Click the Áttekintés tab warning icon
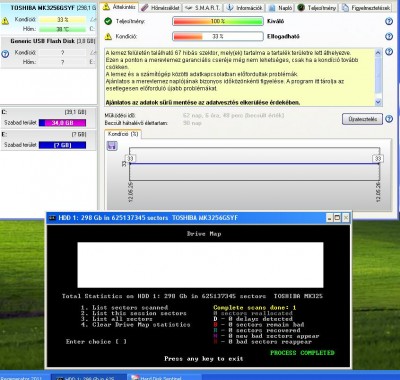 tap(106, 6)
